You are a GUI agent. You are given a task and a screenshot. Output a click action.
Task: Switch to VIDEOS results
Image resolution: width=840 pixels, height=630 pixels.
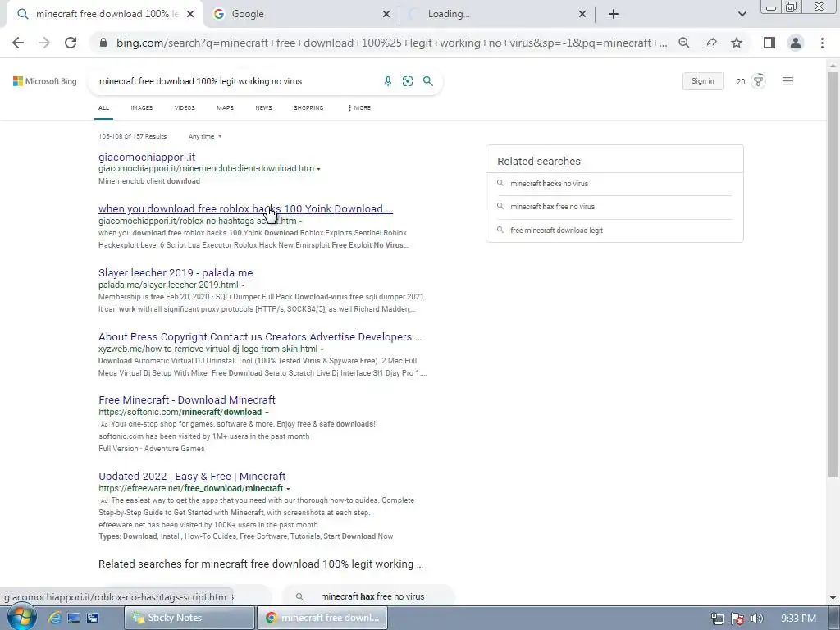(185, 107)
